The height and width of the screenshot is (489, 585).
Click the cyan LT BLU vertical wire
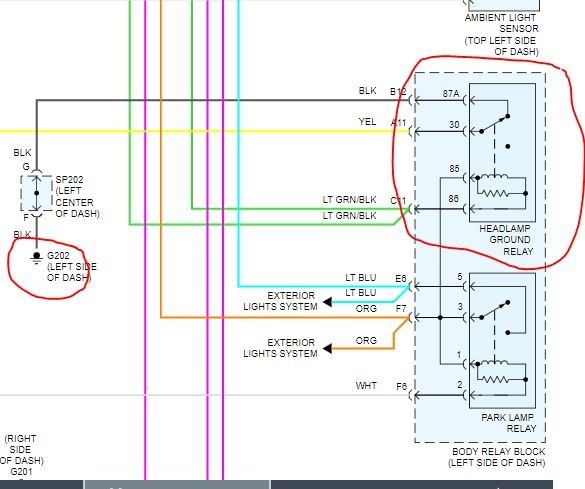point(238,143)
